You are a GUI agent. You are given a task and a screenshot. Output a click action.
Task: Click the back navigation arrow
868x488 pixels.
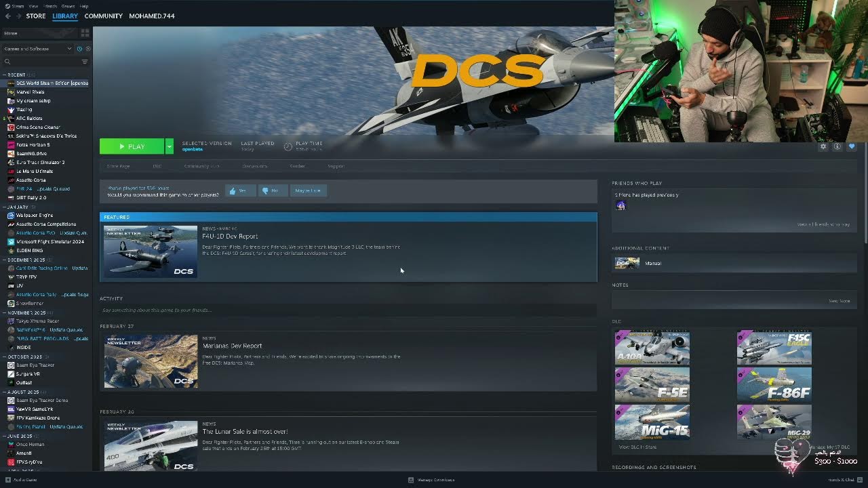(x=7, y=16)
